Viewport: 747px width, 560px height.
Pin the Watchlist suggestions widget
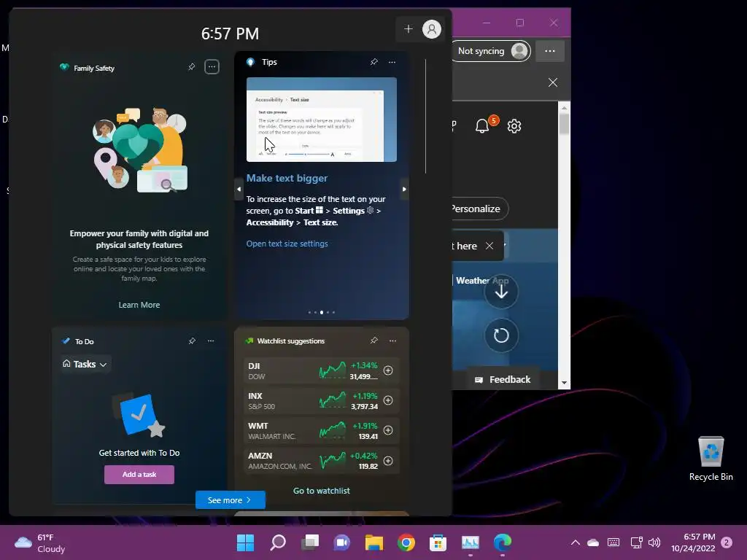point(374,341)
